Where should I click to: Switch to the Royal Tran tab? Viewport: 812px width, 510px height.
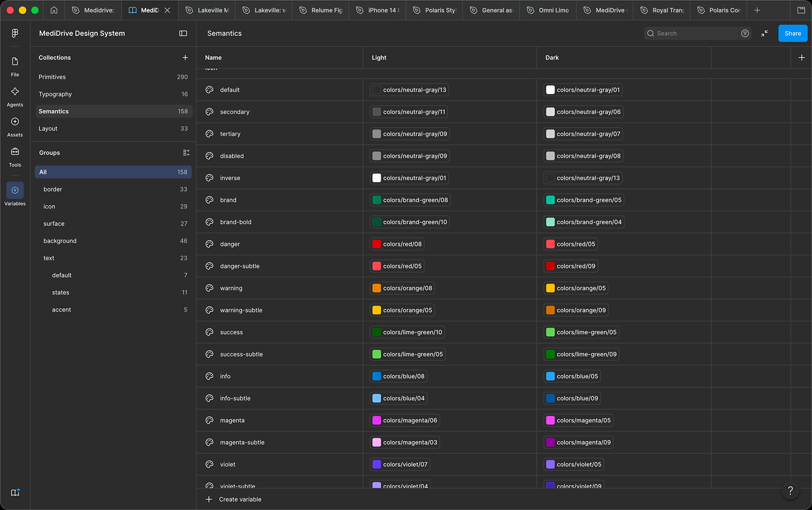click(662, 10)
